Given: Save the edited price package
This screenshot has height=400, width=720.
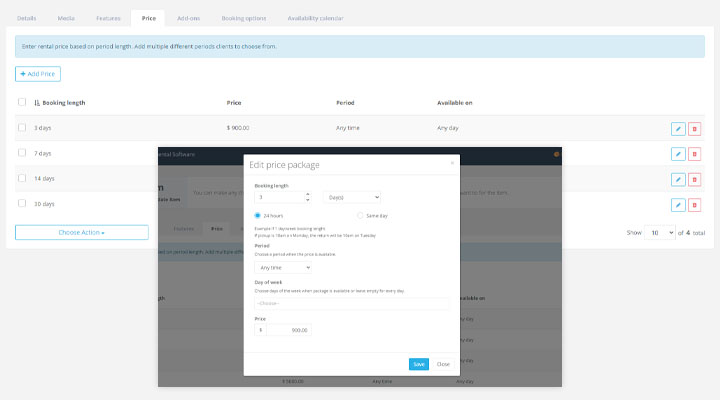Looking at the screenshot, I should 419,364.
